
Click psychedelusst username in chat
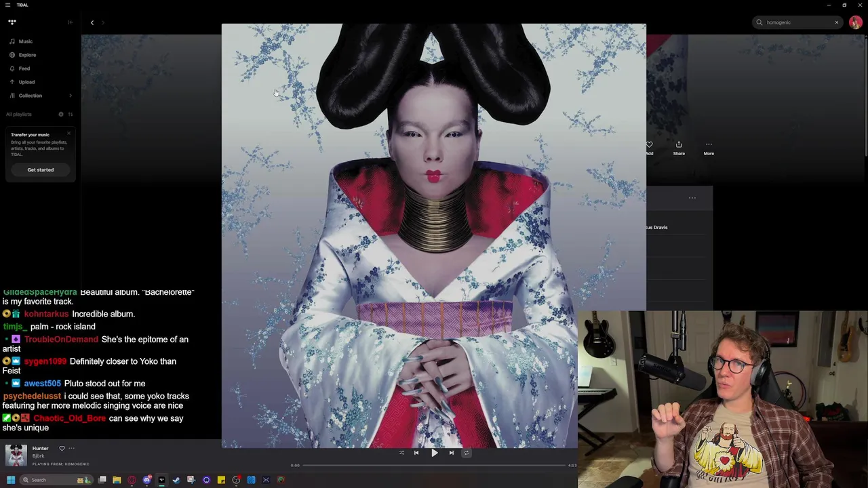click(x=32, y=396)
